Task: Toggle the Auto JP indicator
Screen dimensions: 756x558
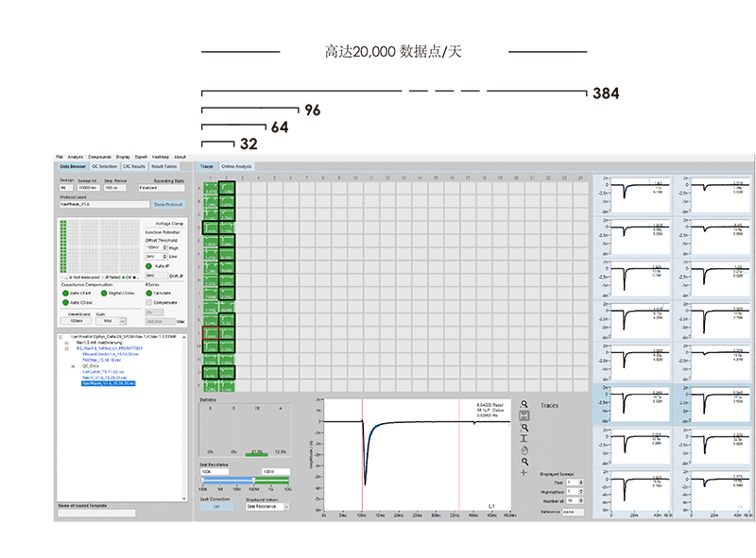Action: (x=148, y=265)
